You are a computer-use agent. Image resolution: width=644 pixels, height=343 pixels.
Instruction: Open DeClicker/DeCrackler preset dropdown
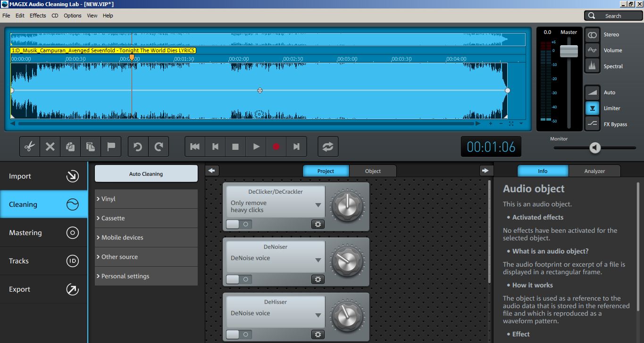pyautogui.click(x=318, y=205)
